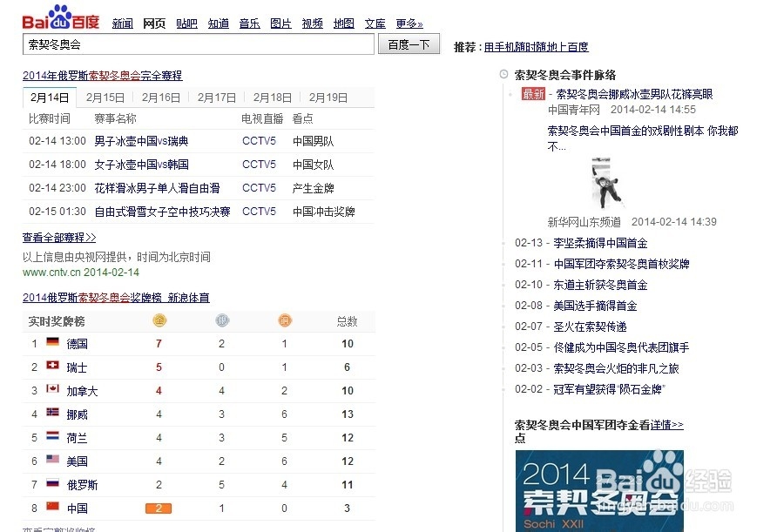The width and height of the screenshot is (777, 532).
Task: Open the 贴吧 navigation link
Action: pyautogui.click(x=186, y=24)
